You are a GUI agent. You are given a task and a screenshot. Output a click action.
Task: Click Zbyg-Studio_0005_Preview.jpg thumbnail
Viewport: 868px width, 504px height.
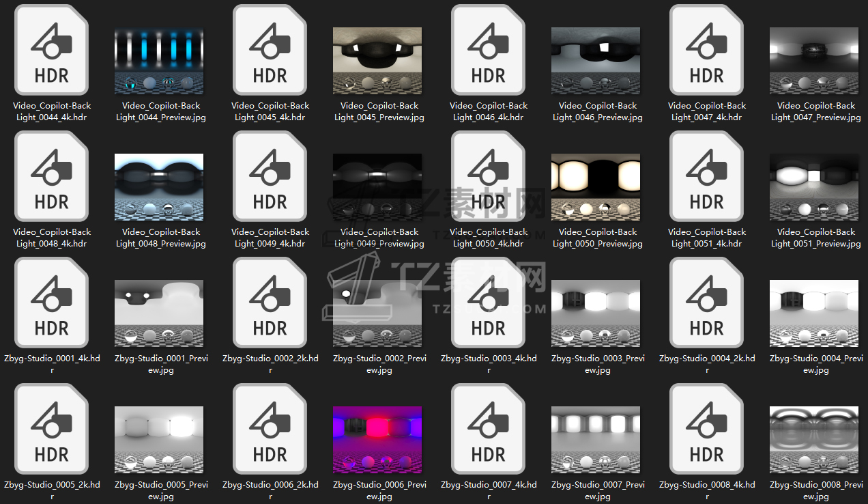(x=159, y=440)
